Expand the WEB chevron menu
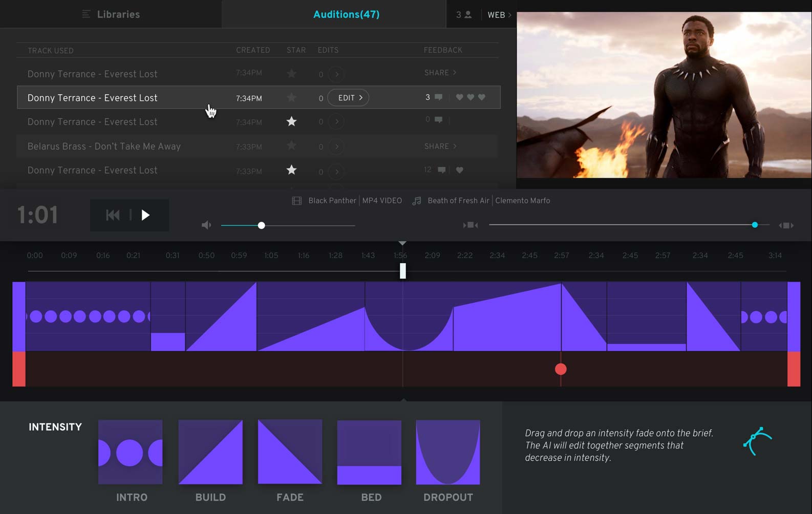Image resolution: width=812 pixels, height=514 pixels. pos(499,15)
